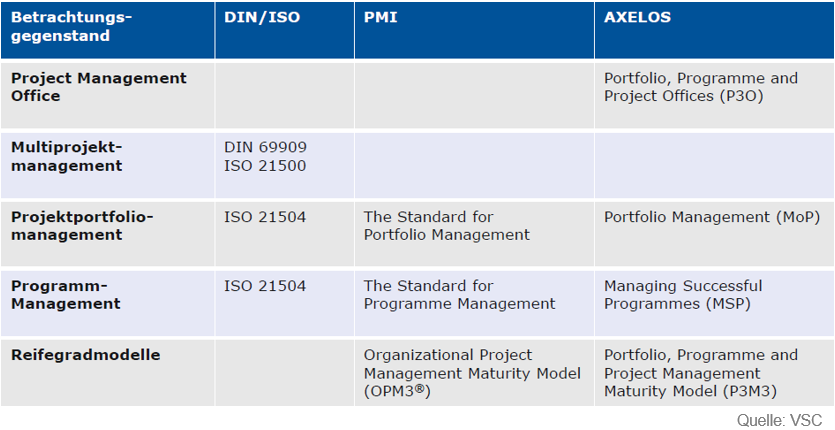Select the Projektportfoliomanagement row label
The width and height of the screenshot is (835, 430).
coord(82,226)
